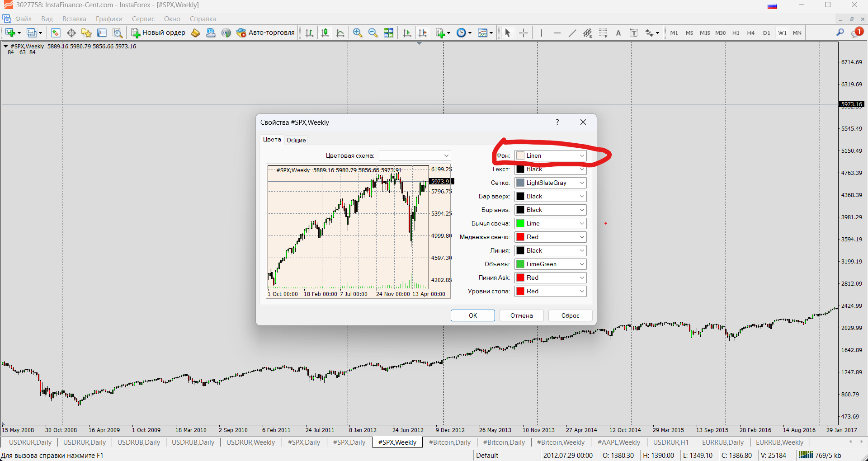This screenshot has width=868, height=461.
Task: Open the Вставка menu
Action: pyautogui.click(x=74, y=19)
